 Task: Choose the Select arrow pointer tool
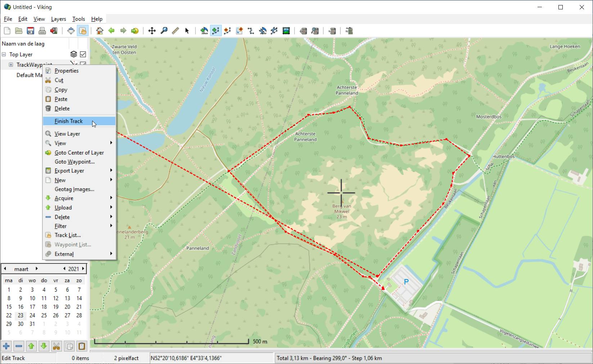click(x=187, y=31)
